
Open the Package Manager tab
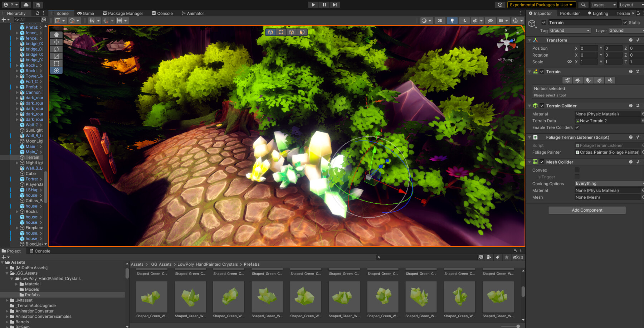point(123,13)
